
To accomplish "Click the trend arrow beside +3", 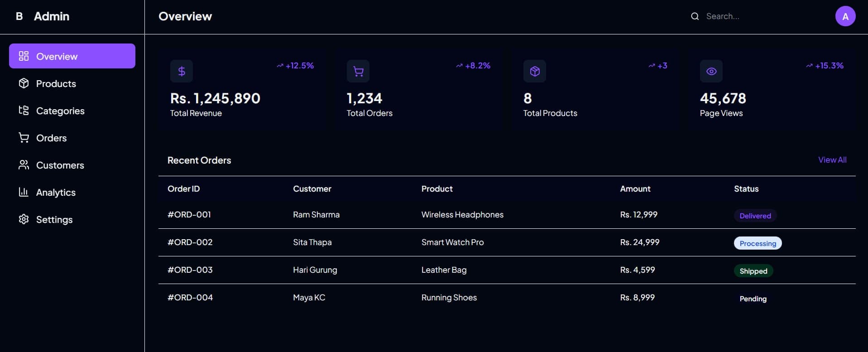I will click(652, 66).
